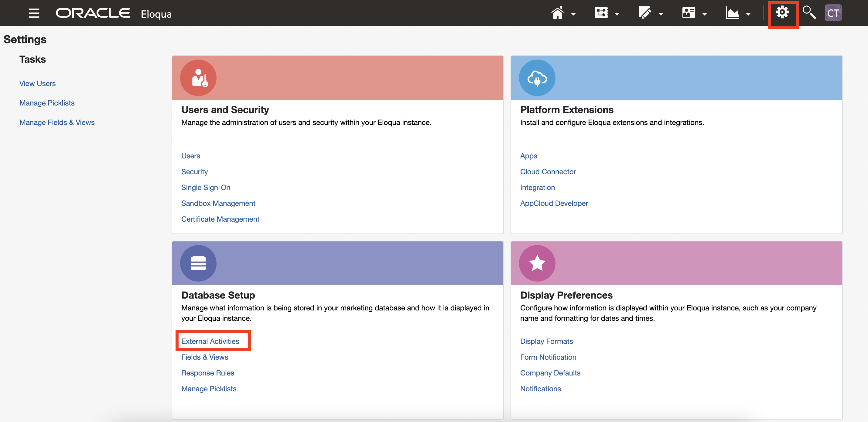Open the Users link

click(191, 156)
